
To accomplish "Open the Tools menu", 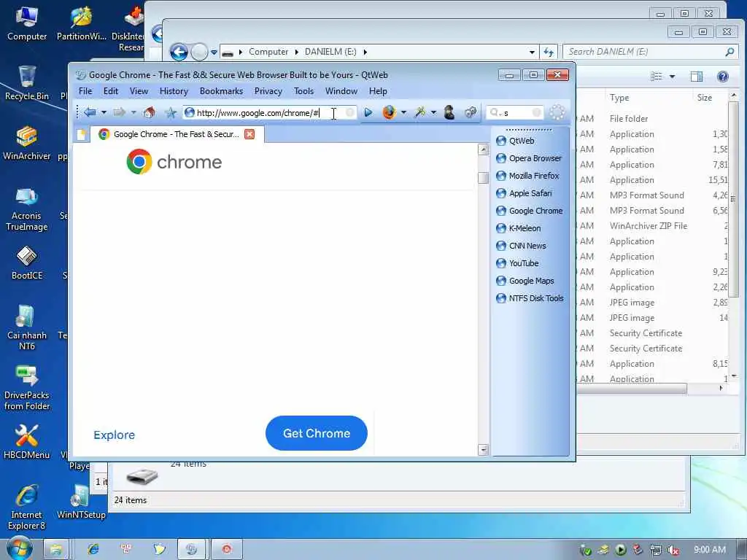I will click(303, 91).
